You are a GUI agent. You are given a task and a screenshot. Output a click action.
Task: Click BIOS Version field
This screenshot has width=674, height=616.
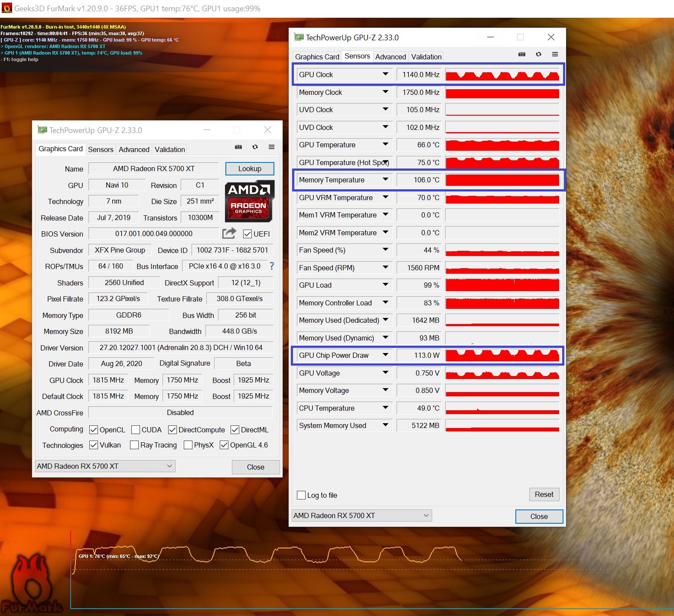click(x=154, y=233)
